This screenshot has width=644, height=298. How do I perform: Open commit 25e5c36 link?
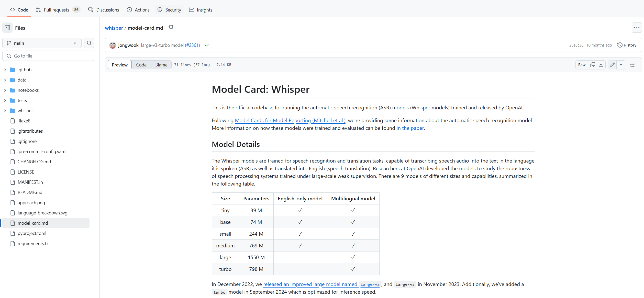tap(576, 45)
